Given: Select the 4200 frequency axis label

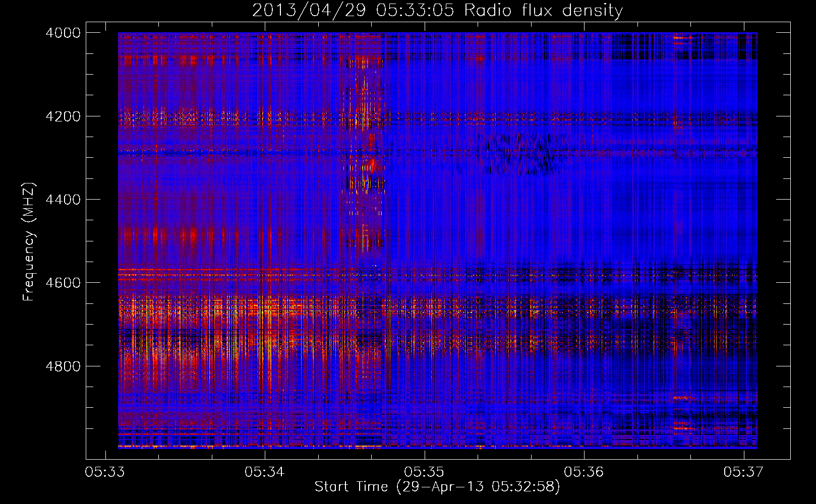Looking at the screenshot, I should pos(63,116).
